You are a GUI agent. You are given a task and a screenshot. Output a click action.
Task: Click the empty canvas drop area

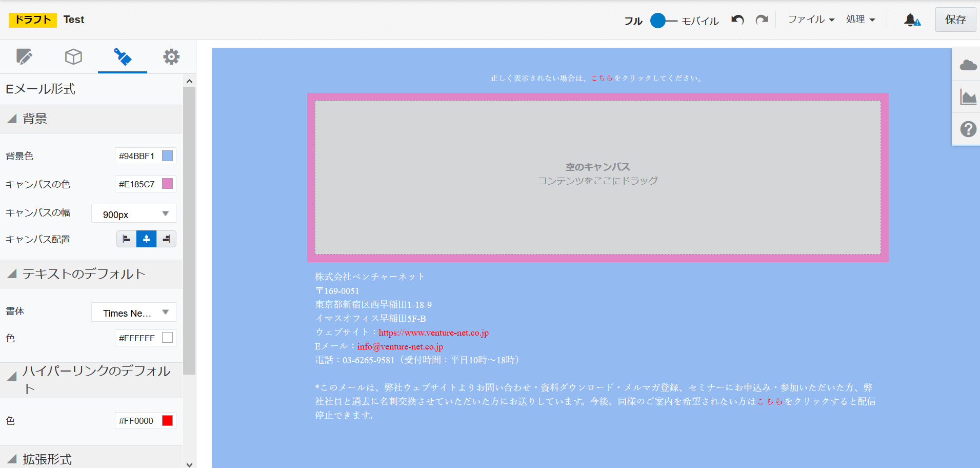pyautogui.click(x=597, y=178)
